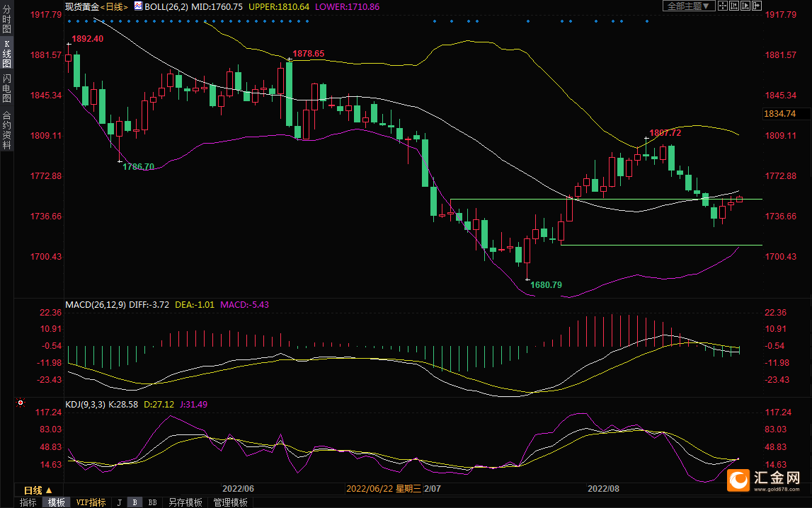Click the play forward chart icon
Image resolution: width=812 pixels, height=508 pixels.
pyautogui.click(x=745, y=6)
